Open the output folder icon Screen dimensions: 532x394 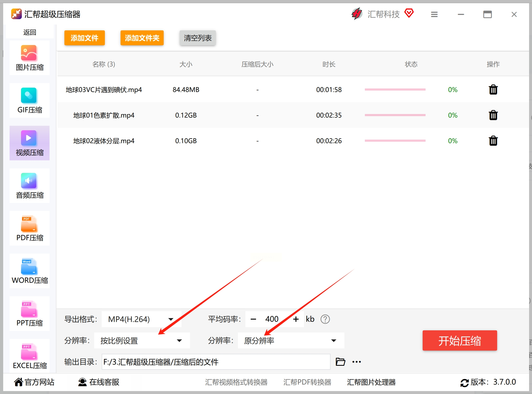pos(340,362)
